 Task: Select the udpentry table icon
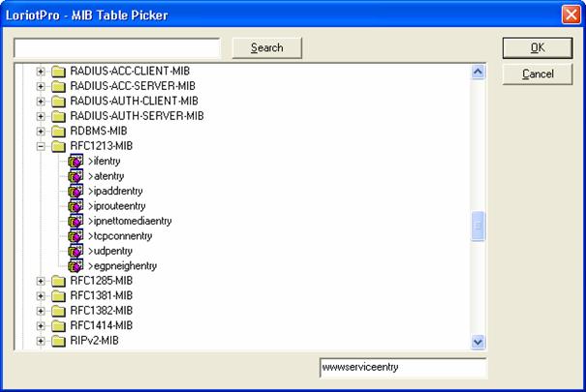coord(77,251)
